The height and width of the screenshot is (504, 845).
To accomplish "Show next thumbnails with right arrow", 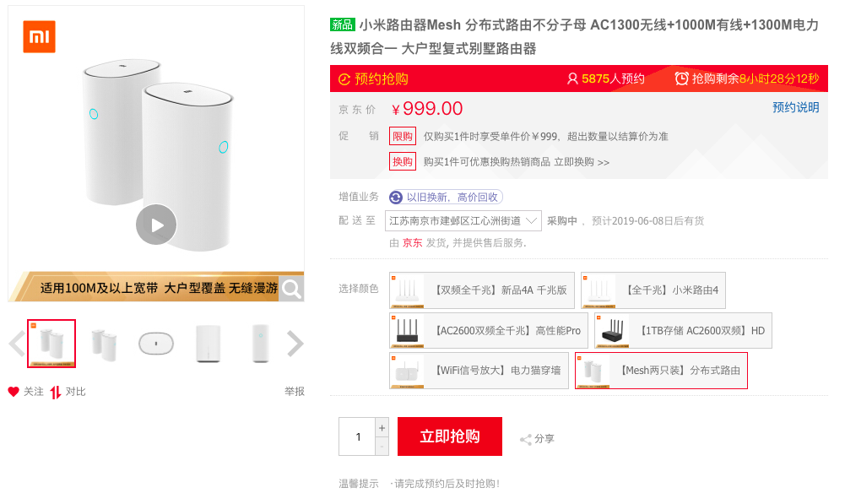I will pyautogui.click(x=295, y=344).
